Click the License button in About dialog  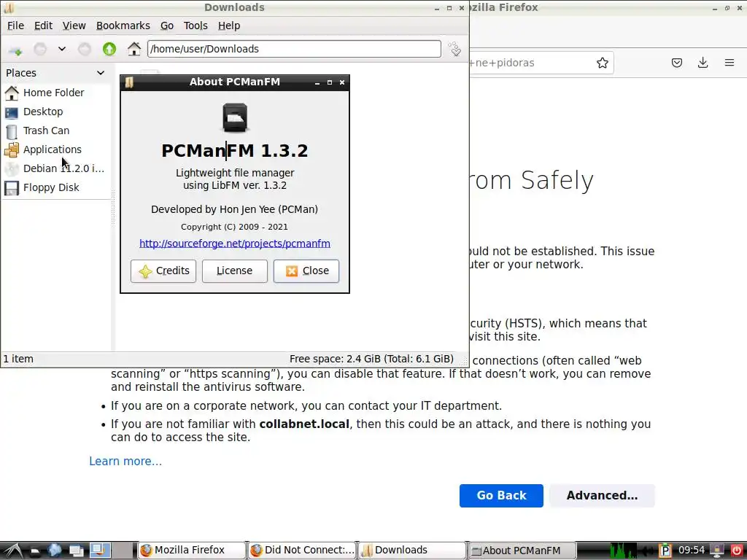coord(235,271)
